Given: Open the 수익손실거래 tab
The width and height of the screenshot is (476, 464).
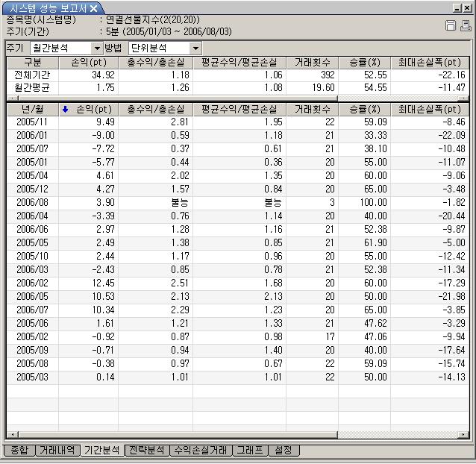Looking at the screenshot, I should coord(201,451).
